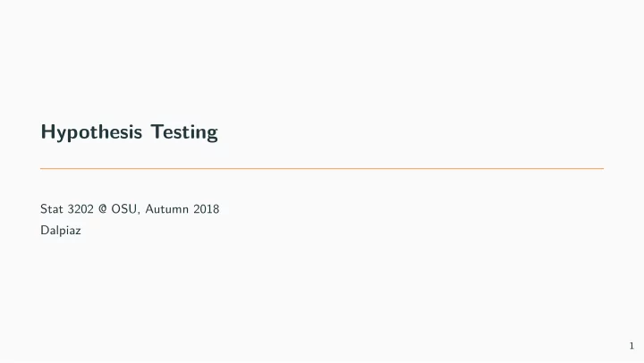The width and height of the screenshot is (644, 363).
Task: Click the capital "H" starting the title
Action: tap(47, 131)
